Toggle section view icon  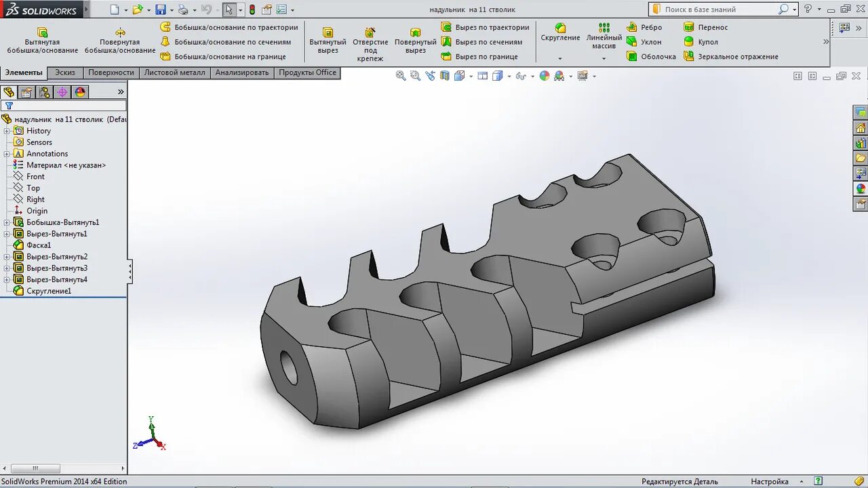coord(444,76)
